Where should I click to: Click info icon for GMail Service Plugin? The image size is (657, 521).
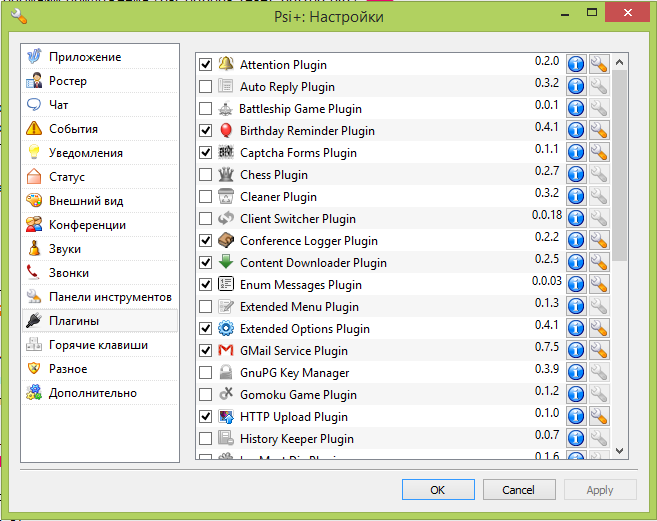click(576, 351)
